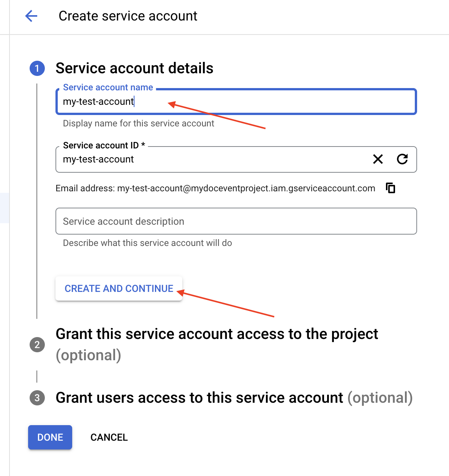Image resolution: width=449 pixels, height=476 pixels.
Task: Click into the Service account ID field
Action: 213,159
